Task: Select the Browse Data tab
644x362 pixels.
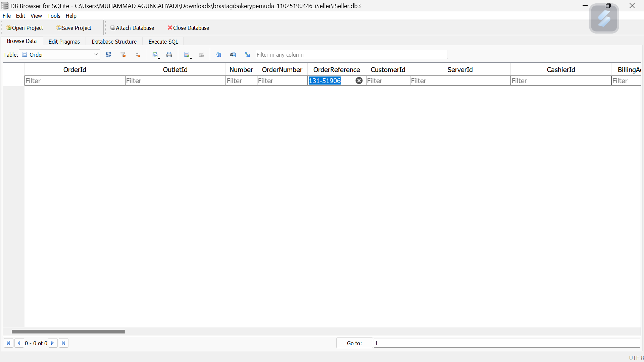Action: coord(22,41)
